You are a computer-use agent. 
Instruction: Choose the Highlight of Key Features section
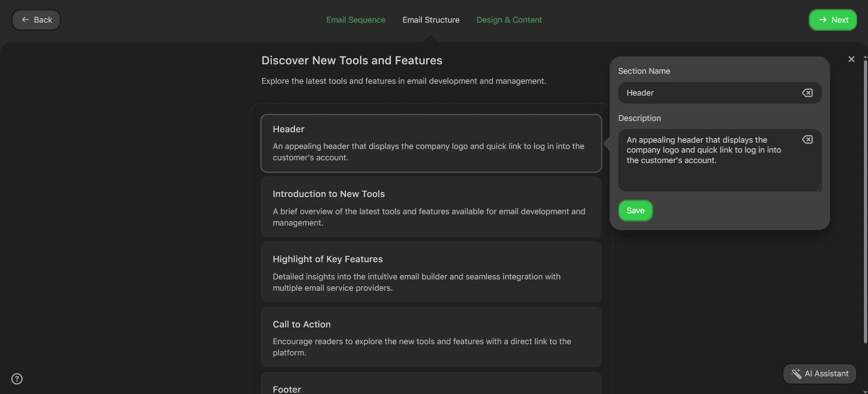(x=431, y=272)
